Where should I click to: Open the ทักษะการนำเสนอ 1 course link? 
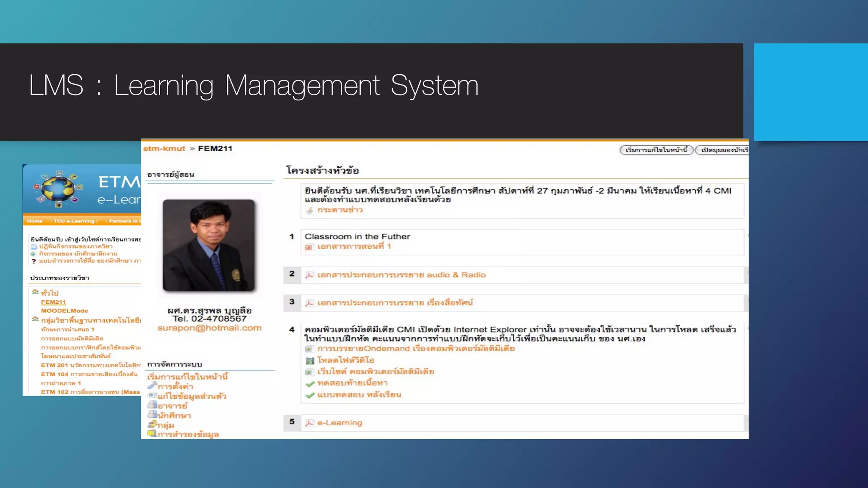tap(67, 329)
